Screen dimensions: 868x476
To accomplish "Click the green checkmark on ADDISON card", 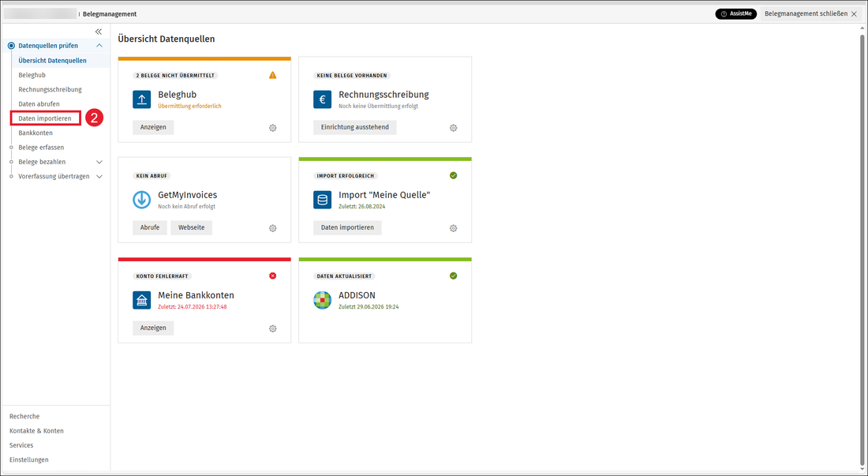I will 454,275.
